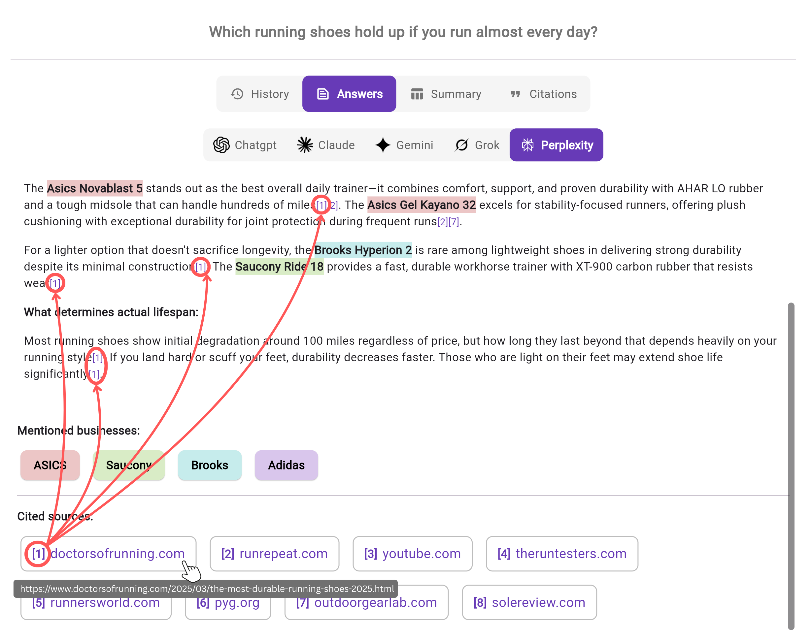Select the ChatGPT logo icon
The width and height of the screenshot is (812, 644).
[222, 145]
